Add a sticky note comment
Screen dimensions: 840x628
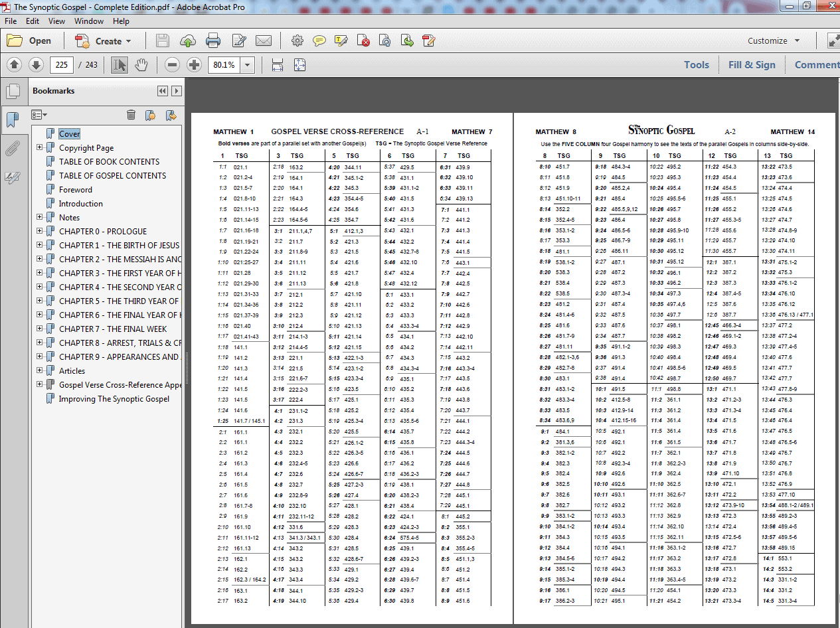point(319,40)
